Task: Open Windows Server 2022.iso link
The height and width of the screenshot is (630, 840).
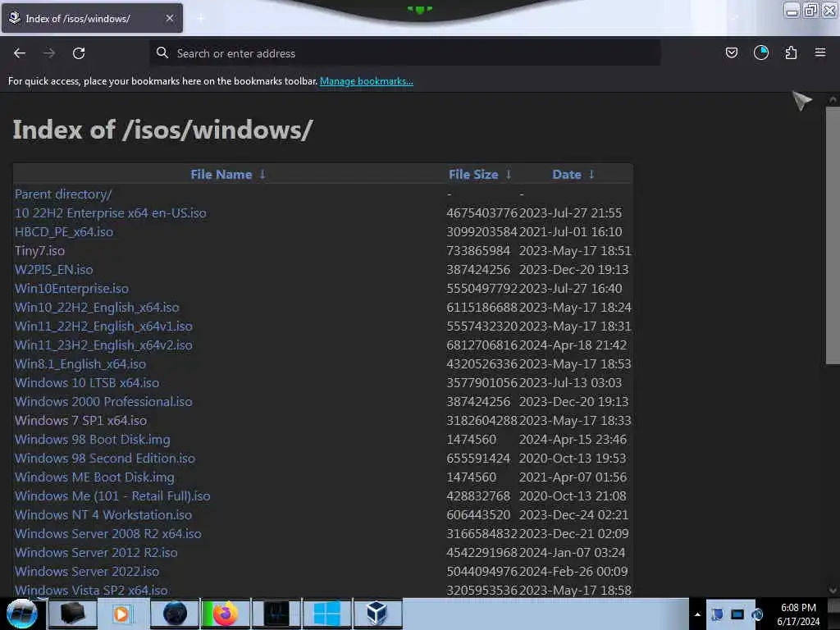Action: (x=87, y=572)
